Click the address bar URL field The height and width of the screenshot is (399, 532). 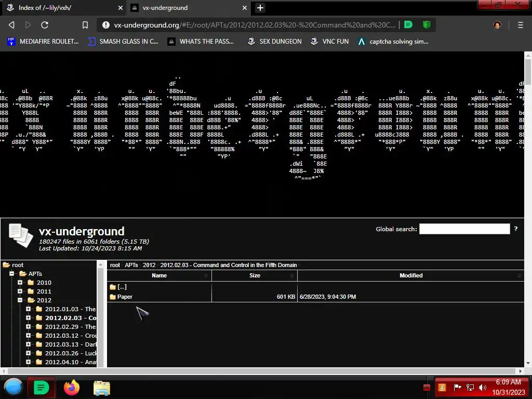pyautogui.click(x=255, y=25)
